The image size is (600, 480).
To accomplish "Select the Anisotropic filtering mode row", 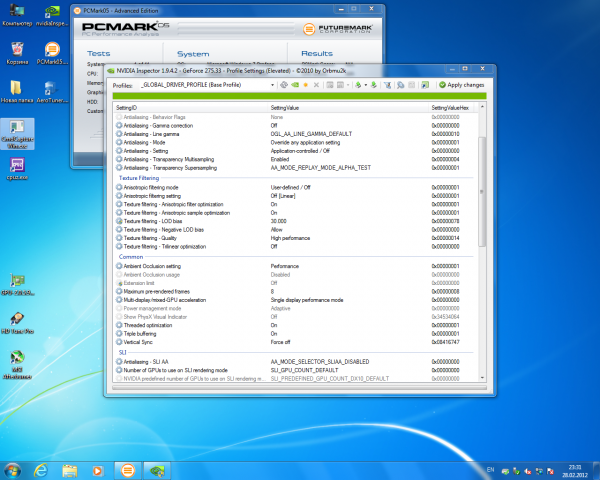I will point(295,188).
